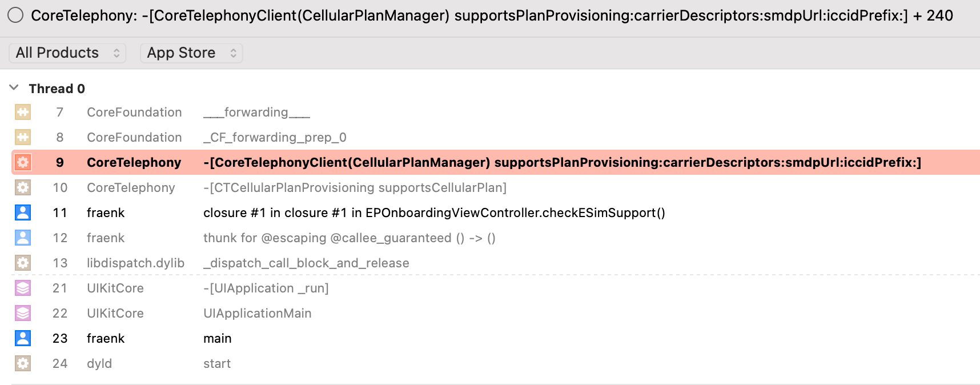Select the fraenk main frame row
Screen dimensions: 980x385
[x=496, y=338]
